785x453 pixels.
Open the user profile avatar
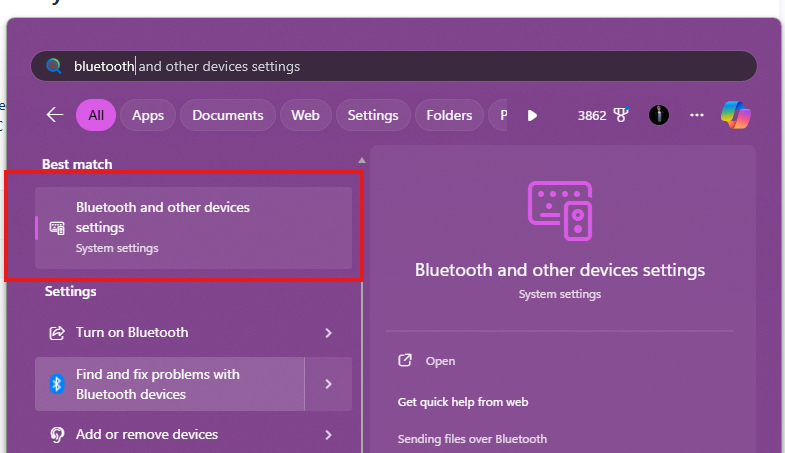click(x=659, y=115)
